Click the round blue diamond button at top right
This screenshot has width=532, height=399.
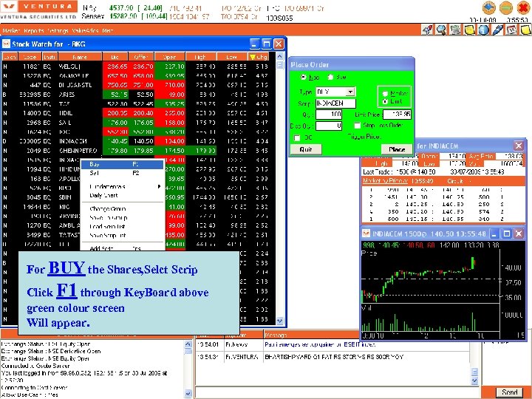tap(489, 8)
